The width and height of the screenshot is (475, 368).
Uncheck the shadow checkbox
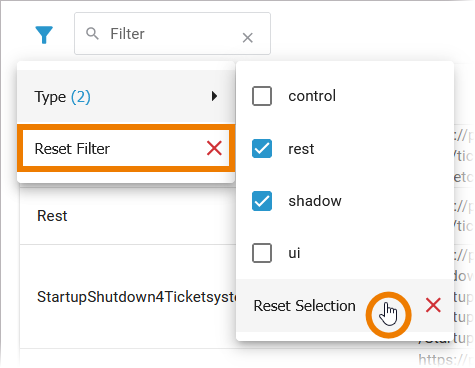coord(262,201)
